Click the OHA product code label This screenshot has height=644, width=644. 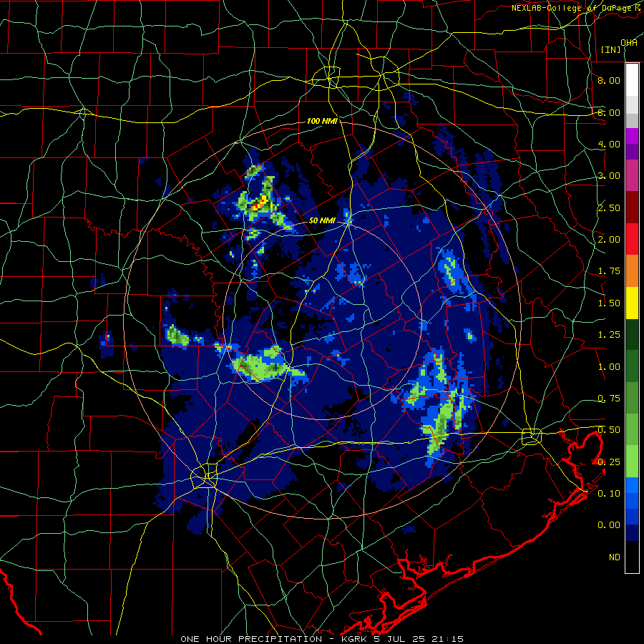(629, 43)
